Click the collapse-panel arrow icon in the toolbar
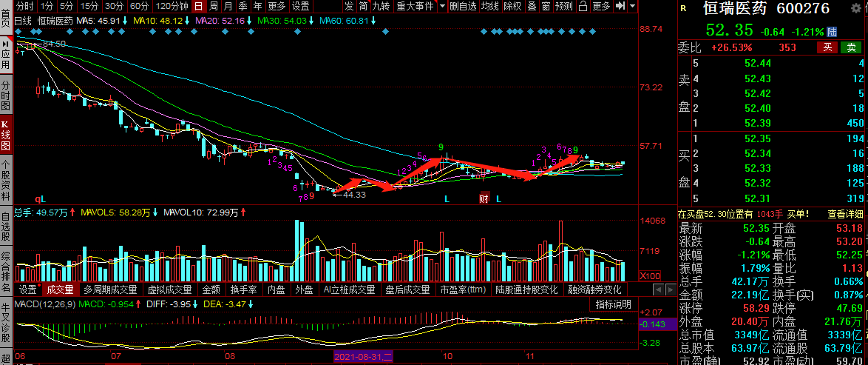868x365 pixels. (620, 6)
